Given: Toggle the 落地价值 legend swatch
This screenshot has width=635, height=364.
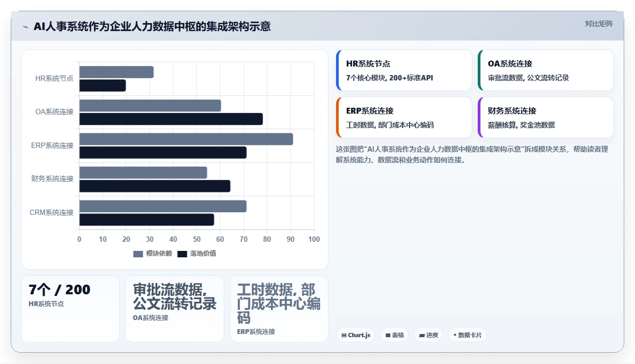Looking at the screenshot, I should (183, 254).
